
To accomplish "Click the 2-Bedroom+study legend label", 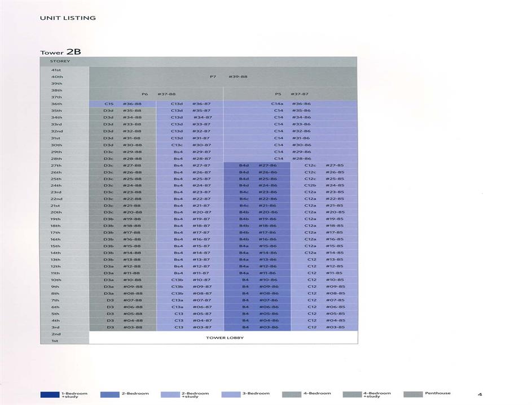I will [x=195, y=395].
